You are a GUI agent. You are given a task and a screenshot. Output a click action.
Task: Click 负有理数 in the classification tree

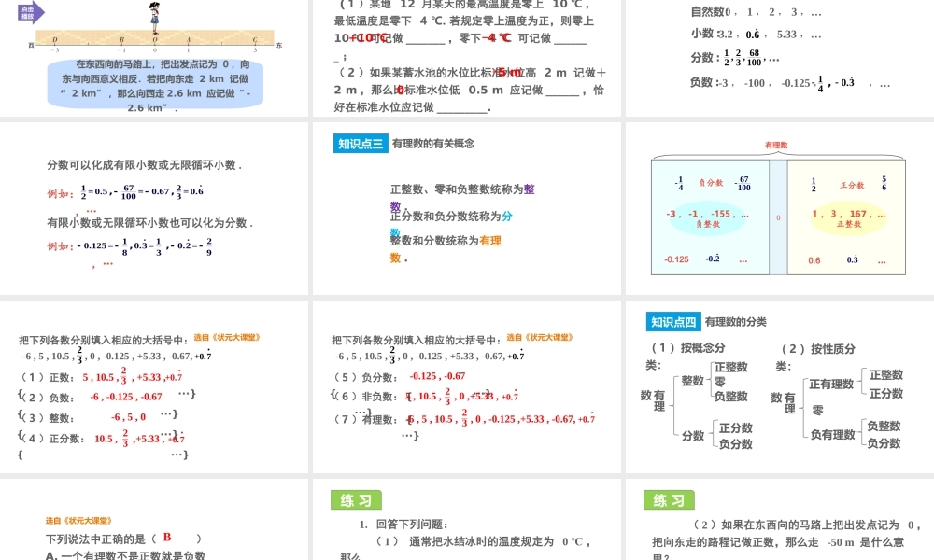(x=833, y=434)
